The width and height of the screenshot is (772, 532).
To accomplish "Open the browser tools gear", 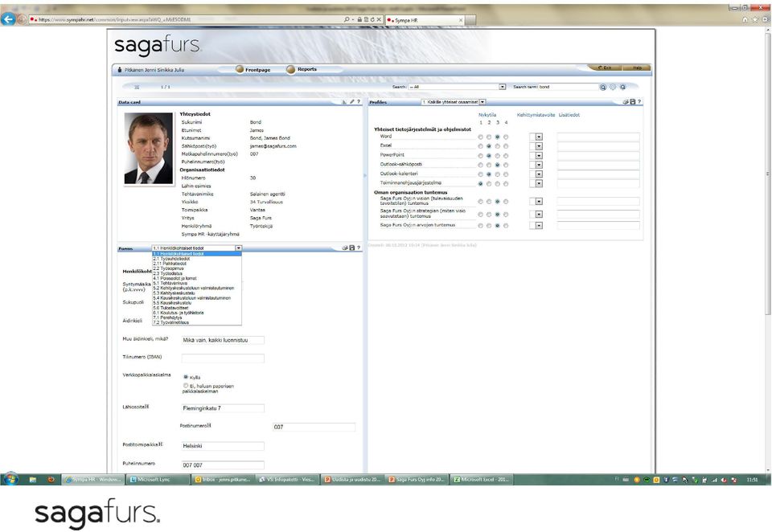I will point(766,19).
